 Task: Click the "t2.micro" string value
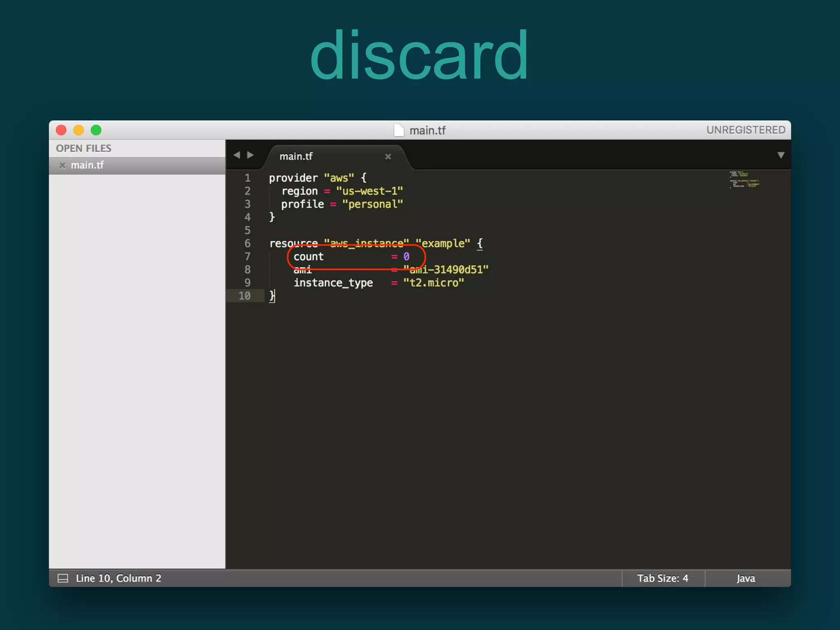[x=434, y=283]
